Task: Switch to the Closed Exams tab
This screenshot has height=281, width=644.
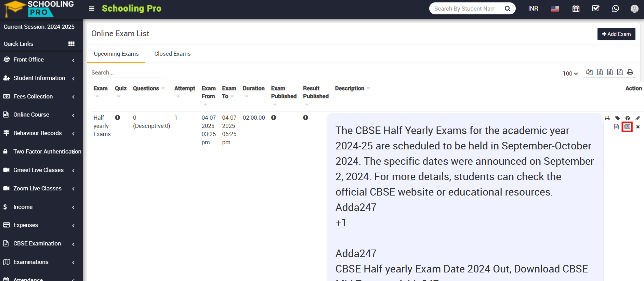Action: [x=172, y=54]
